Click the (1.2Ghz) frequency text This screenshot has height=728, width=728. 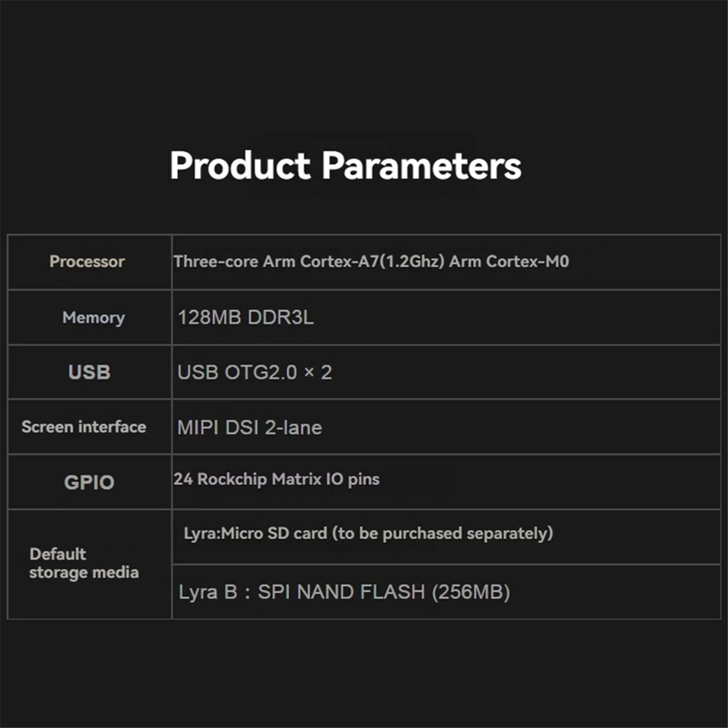point(412,261)
